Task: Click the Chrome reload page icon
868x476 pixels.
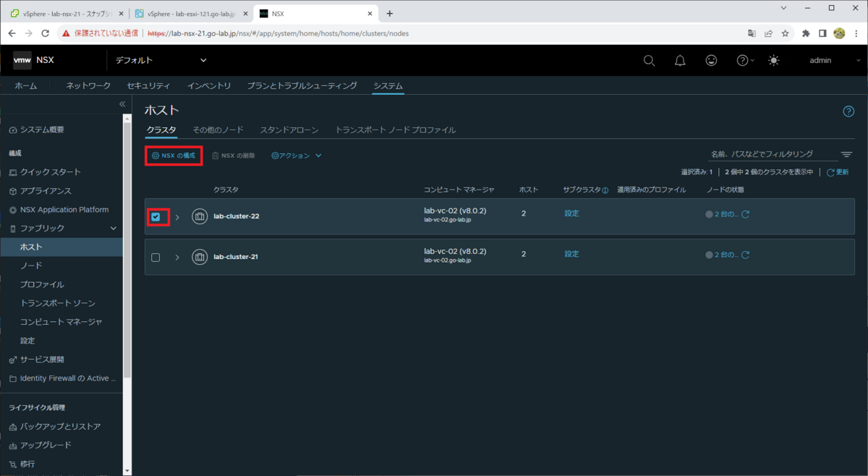Action: (46, 33)
